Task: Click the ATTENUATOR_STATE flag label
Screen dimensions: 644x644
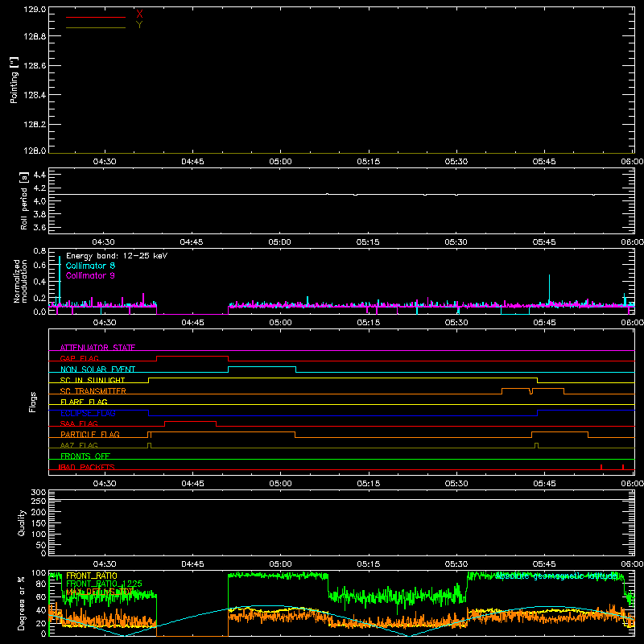Action: [97, 348]
